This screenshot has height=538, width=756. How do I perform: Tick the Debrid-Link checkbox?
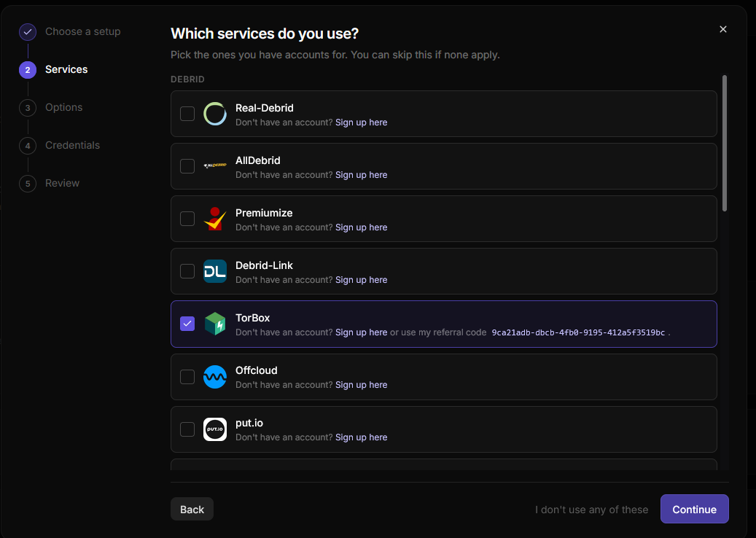[187, 271]
